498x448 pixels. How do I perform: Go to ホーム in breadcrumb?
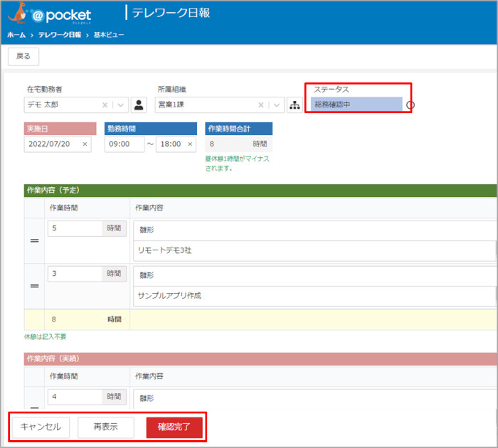[x=16, y=35]
